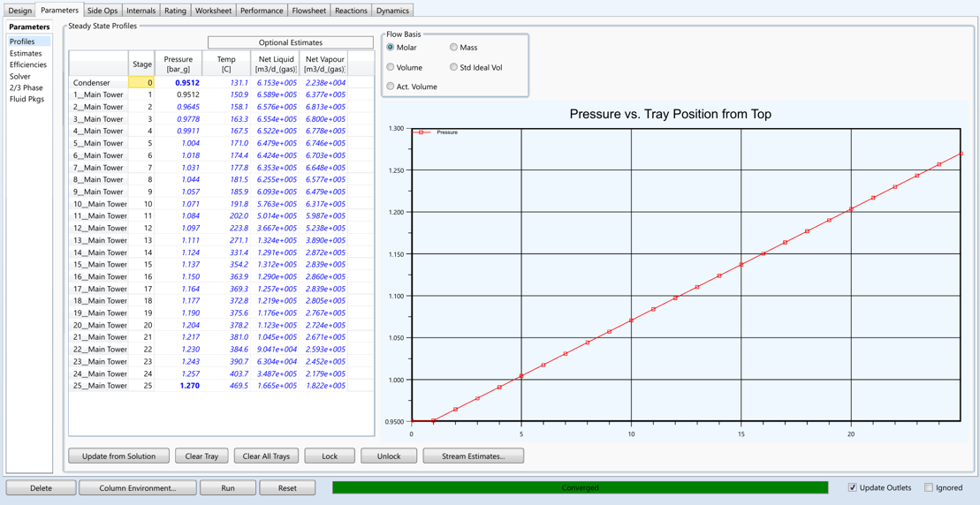Switch to the Side Ops tab
The width and height of the screenshot is (980, 505).
103,11
